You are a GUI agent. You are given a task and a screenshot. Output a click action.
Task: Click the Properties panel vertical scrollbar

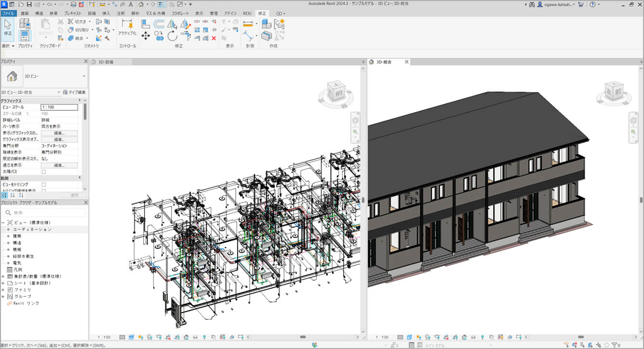(x=85, y=111)
